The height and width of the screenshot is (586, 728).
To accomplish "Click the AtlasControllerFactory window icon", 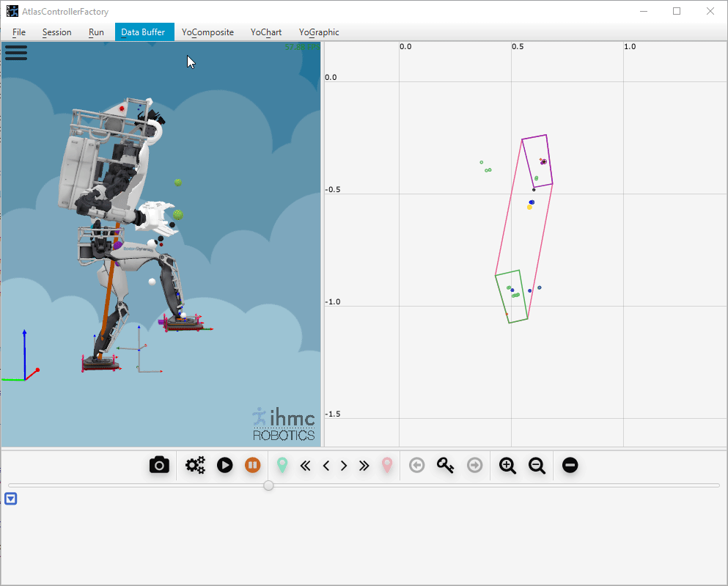I will pyautogui.click(x=12, y=11).
